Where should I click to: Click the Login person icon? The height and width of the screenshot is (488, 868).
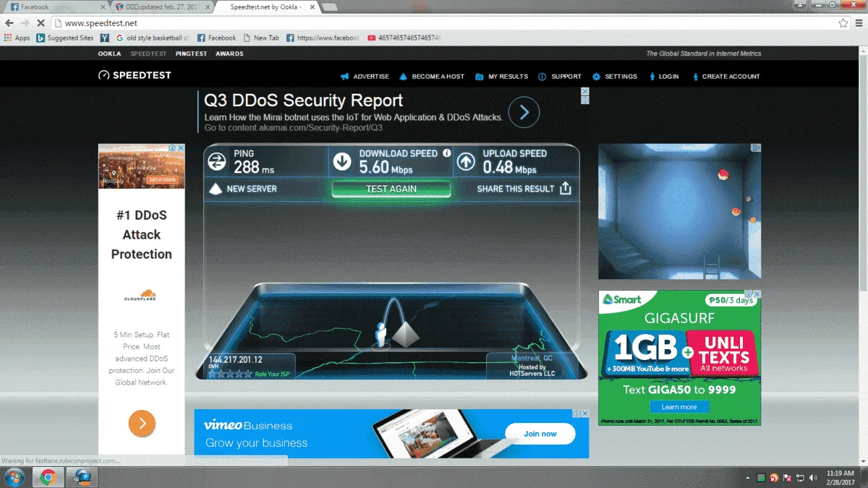652,77
